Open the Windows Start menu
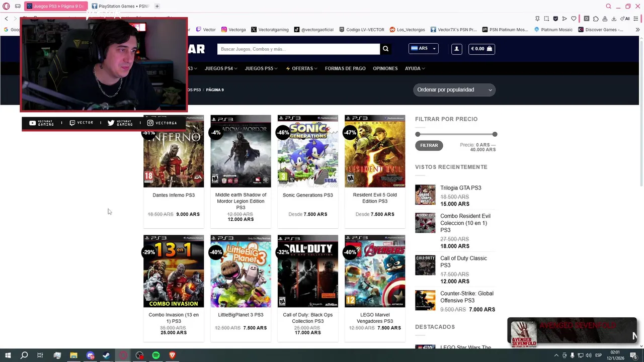The image size is (644, 362). click(x=8, y=355)
